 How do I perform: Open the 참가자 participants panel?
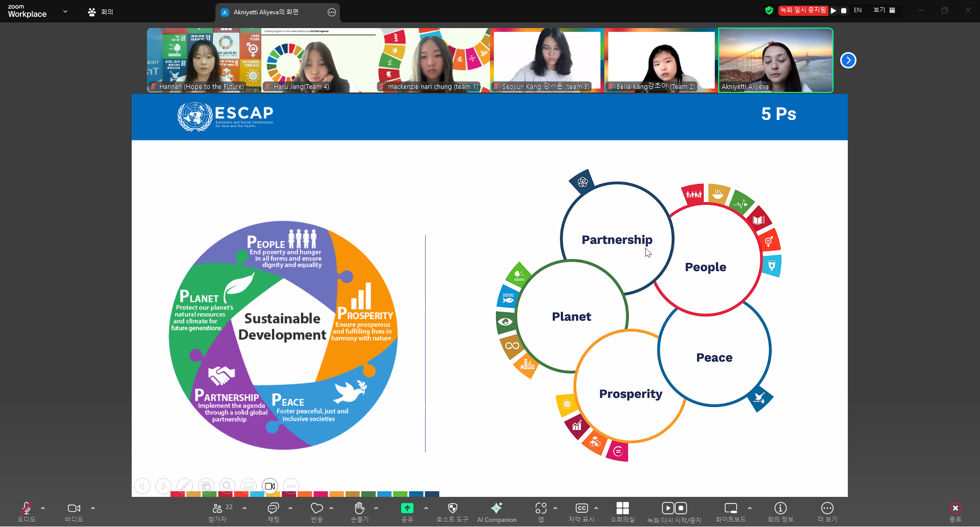coord(218,512)
